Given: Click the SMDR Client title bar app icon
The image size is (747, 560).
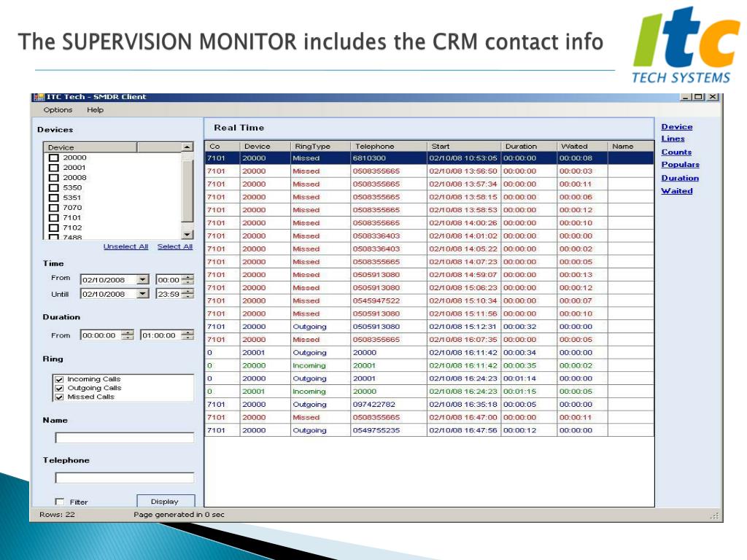Looking at the screenshot, I should pos(39,97).
